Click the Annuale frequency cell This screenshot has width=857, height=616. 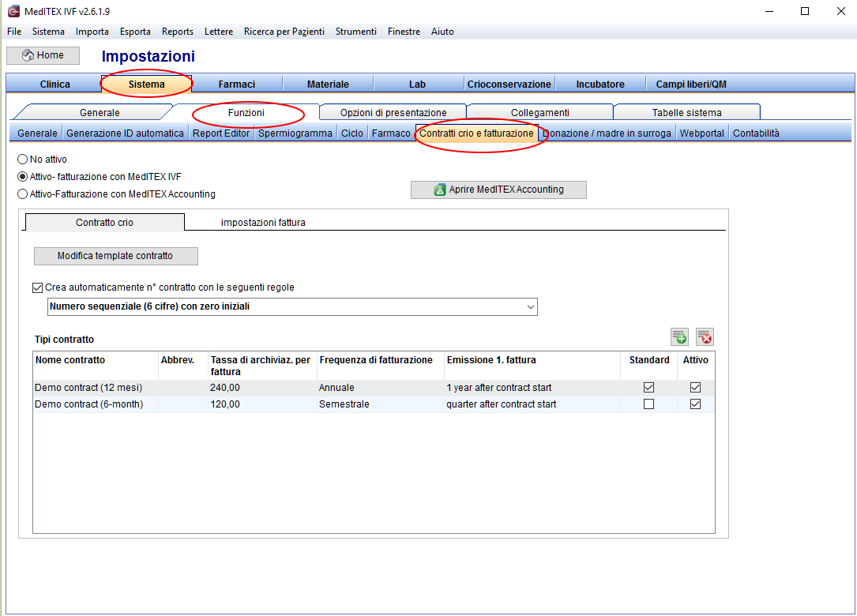point(381,388)
